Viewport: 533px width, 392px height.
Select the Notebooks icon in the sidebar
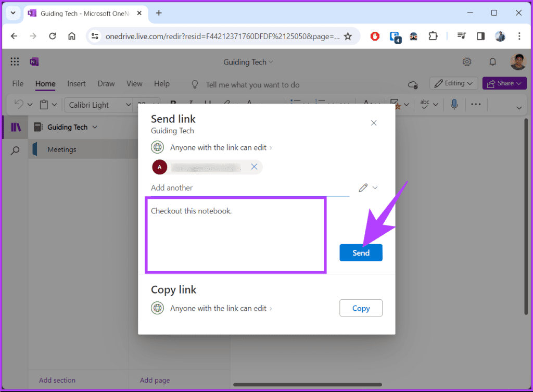(16, 127)
